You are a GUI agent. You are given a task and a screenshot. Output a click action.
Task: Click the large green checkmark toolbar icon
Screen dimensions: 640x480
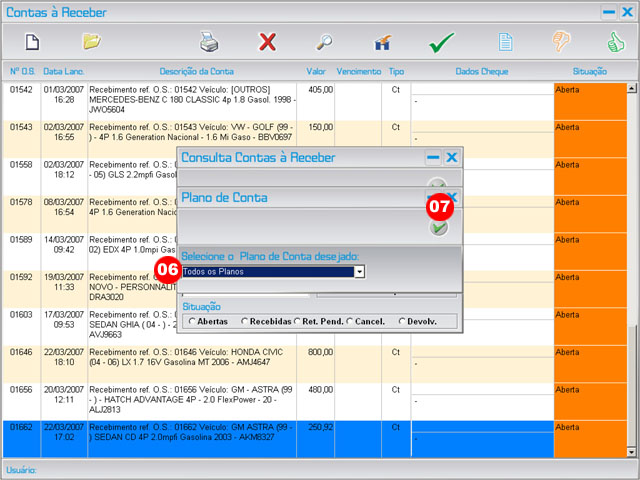click(x=442, y=42)
